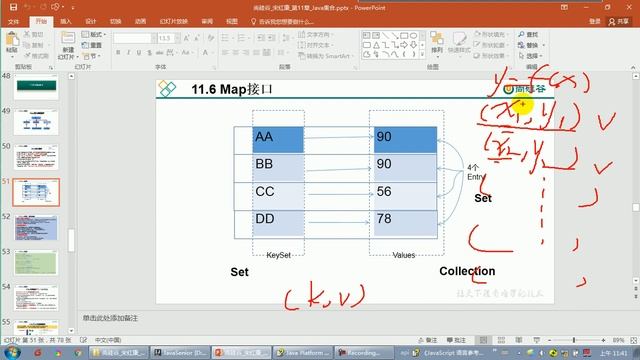Increase list indent level

coord(271,38)
